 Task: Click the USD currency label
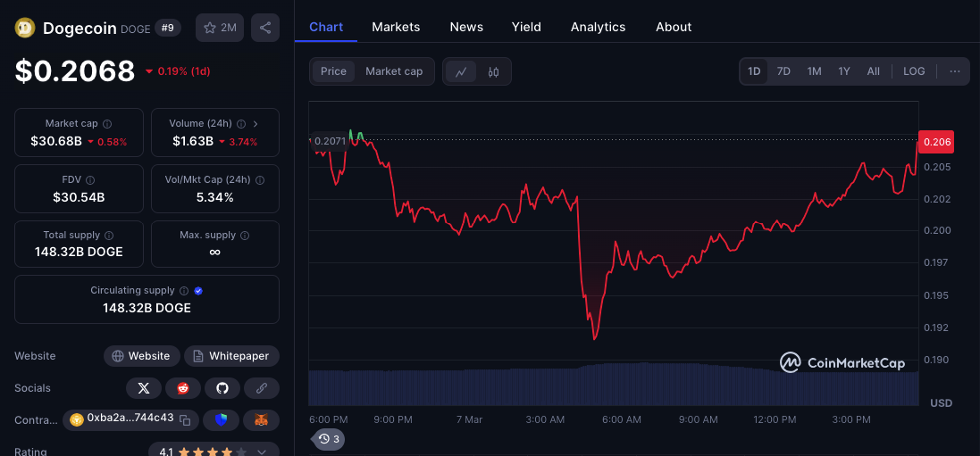[x=942, y=403]
